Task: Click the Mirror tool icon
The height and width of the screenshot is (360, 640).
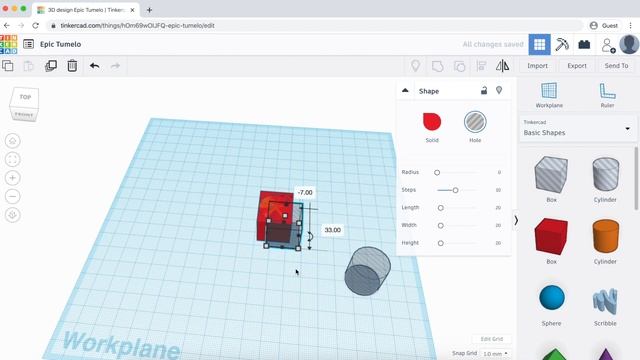Action: click(x=502, y=66)
